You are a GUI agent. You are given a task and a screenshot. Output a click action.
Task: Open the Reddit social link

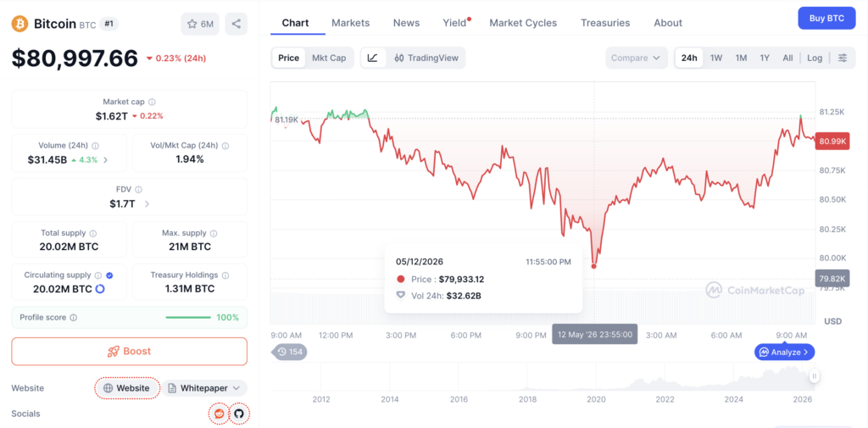pyautogui.click(x=220, y=414)
